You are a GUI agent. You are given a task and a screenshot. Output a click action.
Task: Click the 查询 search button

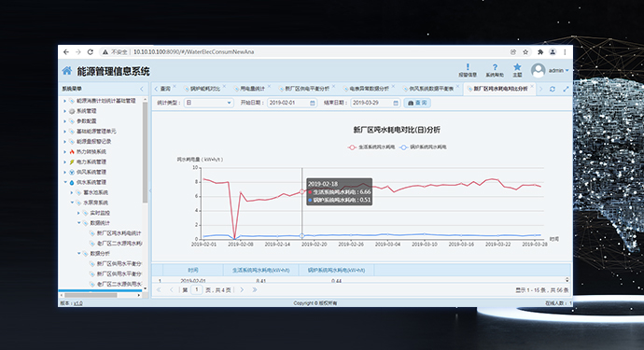(x=417, y=103)
